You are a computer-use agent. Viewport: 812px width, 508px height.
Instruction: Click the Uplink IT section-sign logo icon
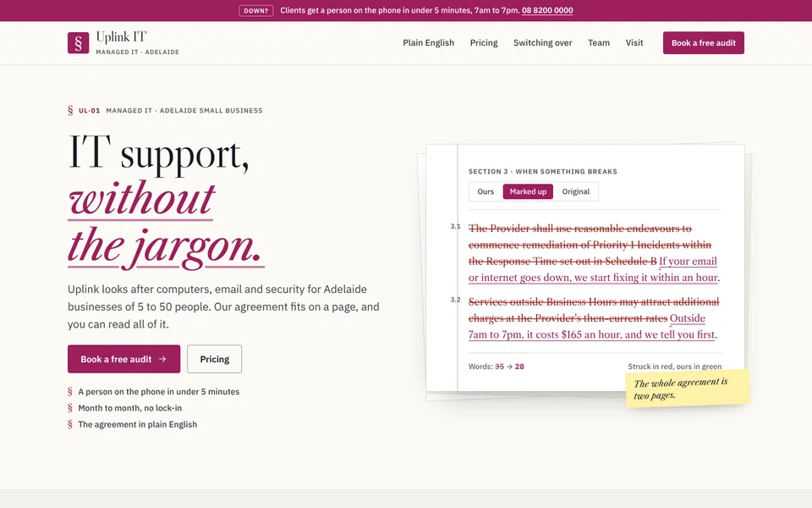78,43
